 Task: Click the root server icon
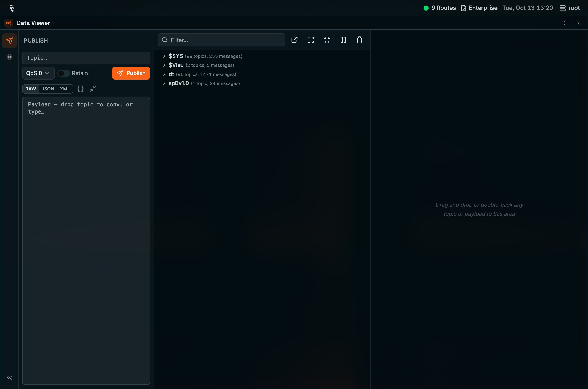coord(562,8)
